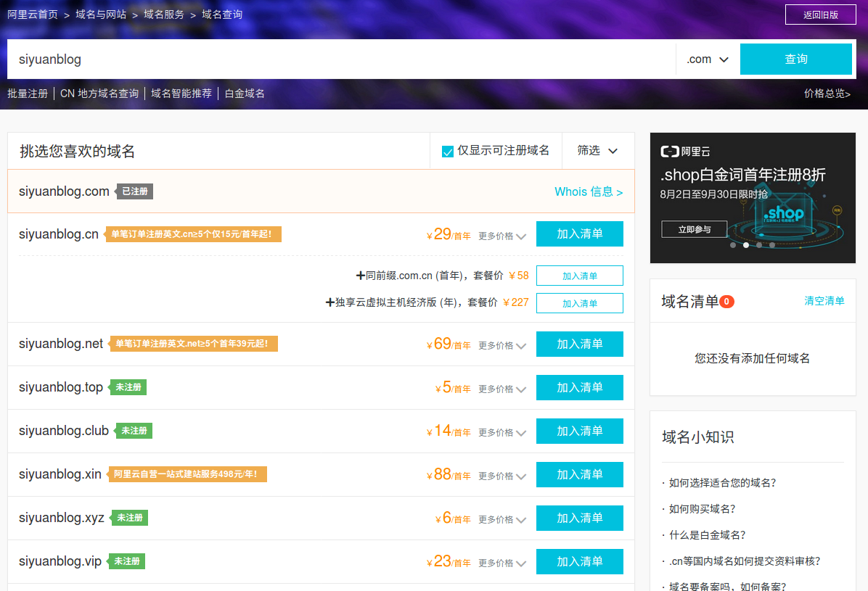Add siyuanblog.net to the list
The image size is (868, 591).
click(x=580, y=344)
